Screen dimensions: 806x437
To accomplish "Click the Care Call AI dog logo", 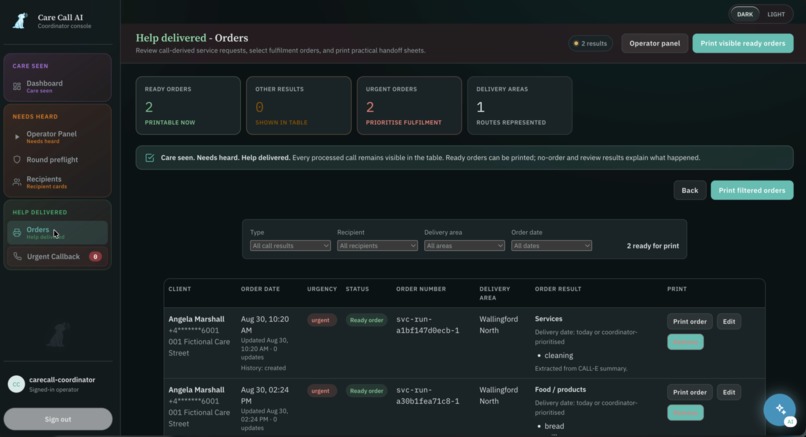I will pos(20,21).
